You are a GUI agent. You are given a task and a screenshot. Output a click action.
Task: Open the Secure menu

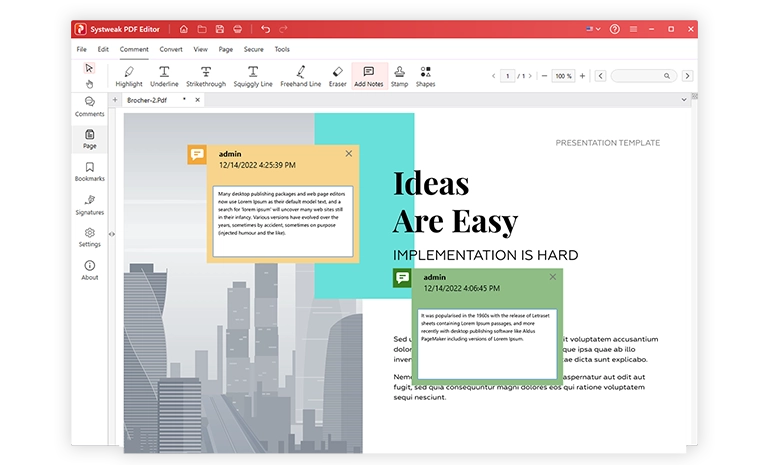(254, 50)
